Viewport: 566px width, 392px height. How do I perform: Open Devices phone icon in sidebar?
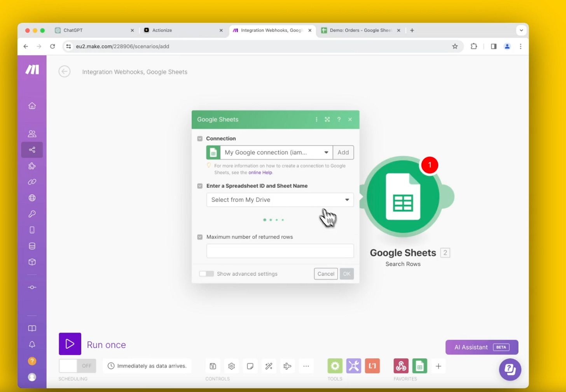point(32,230)
